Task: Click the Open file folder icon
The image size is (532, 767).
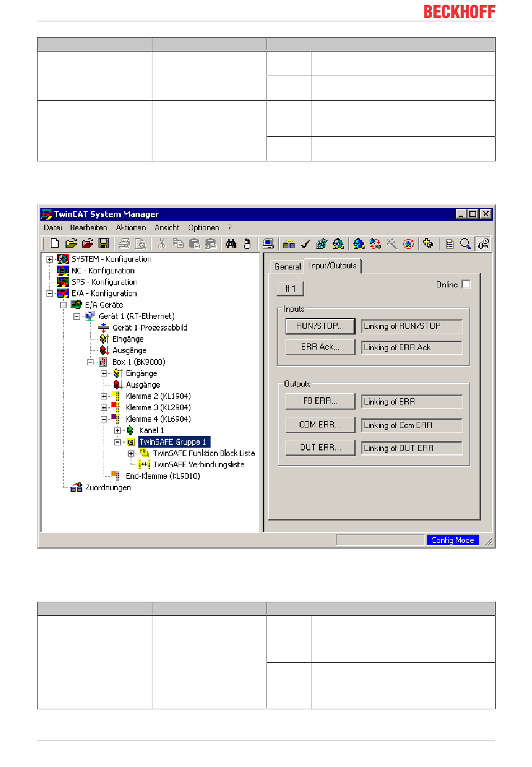Action: coord(71,243)
